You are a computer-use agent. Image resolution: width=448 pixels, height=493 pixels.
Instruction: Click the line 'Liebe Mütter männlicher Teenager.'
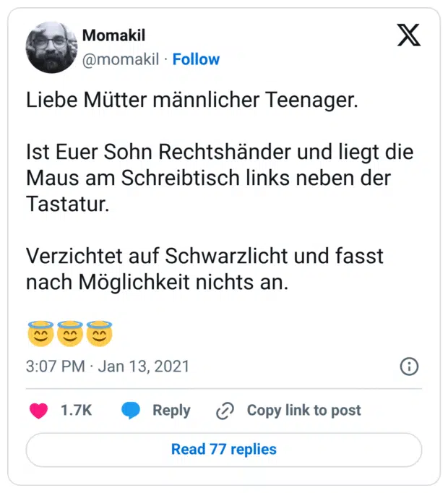(x=191, y=100)
